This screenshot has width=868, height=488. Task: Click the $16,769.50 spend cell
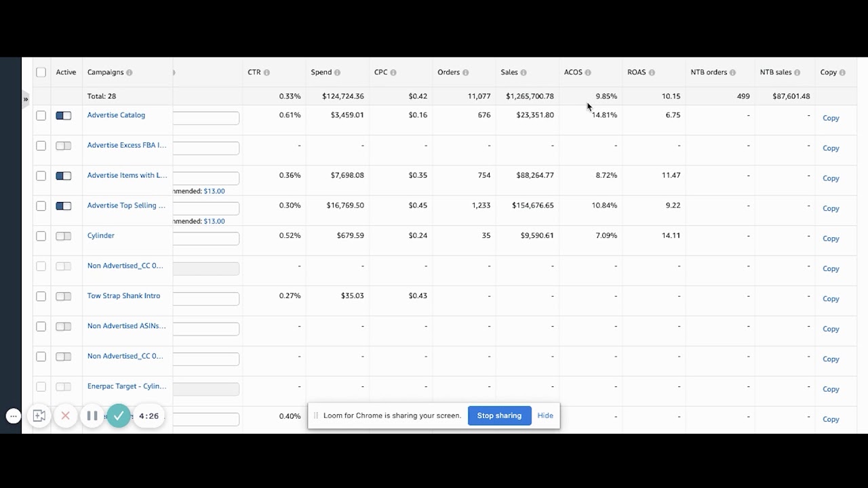pos(345,205)
